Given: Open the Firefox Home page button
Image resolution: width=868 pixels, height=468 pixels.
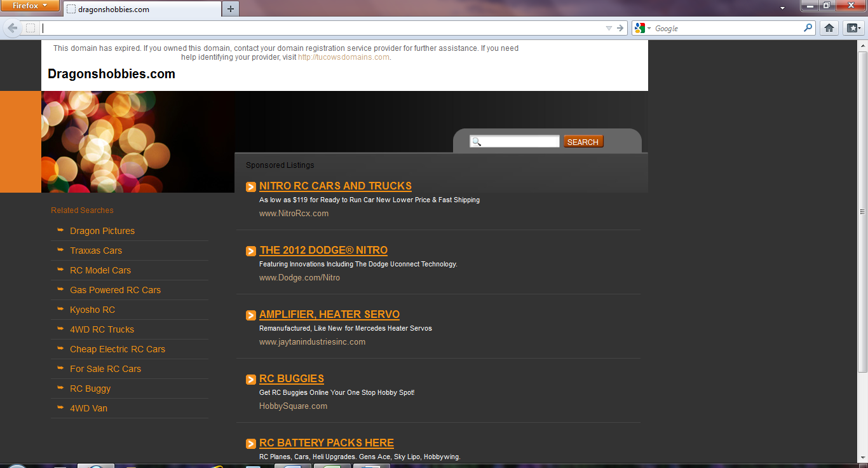Looking at the screenshot, I should coord(829,28).
